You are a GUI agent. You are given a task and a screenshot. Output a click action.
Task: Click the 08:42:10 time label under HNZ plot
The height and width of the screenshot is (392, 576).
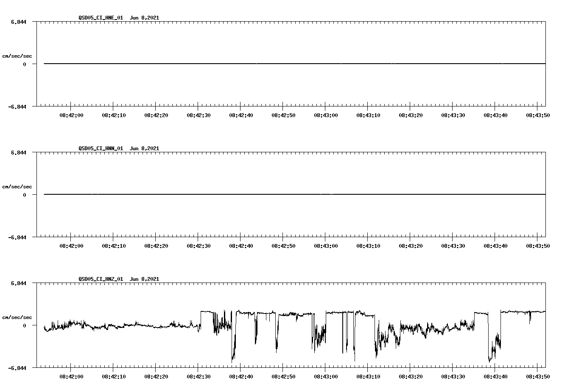point(114,376)
